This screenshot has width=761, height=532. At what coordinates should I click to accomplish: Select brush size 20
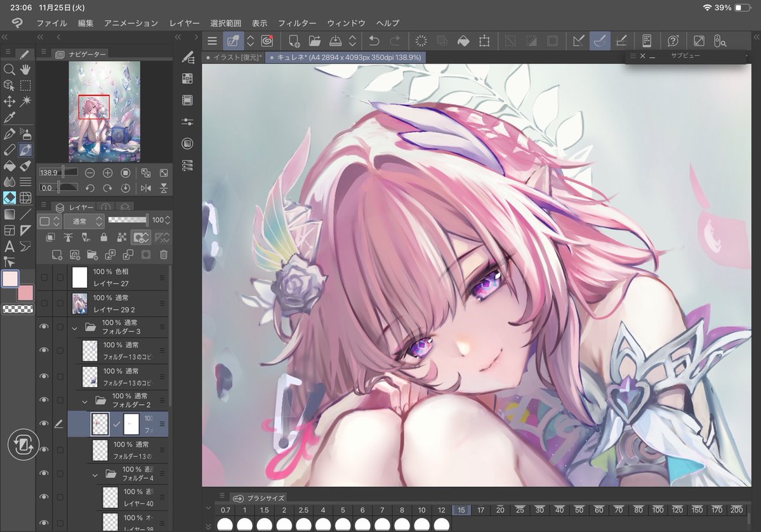500,510
